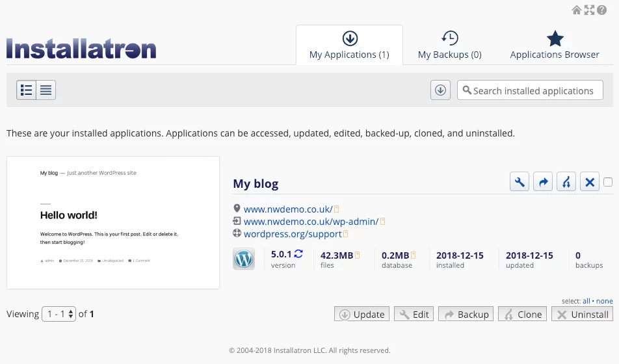This screenshot has width=619, height=364.
Task: Open the www.nwdemo.co.uk/ site link
Action: click(288, 209)
